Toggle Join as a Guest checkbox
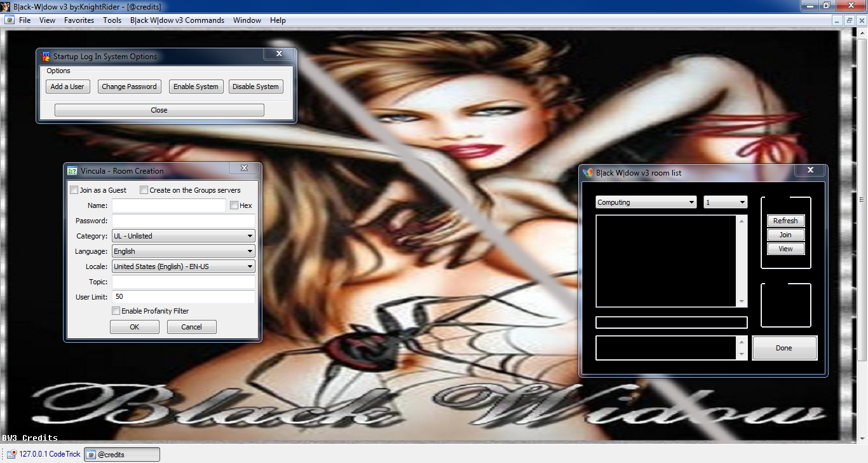Image resolution: width=868 pixels, height=463 pixels. (74, 190)
